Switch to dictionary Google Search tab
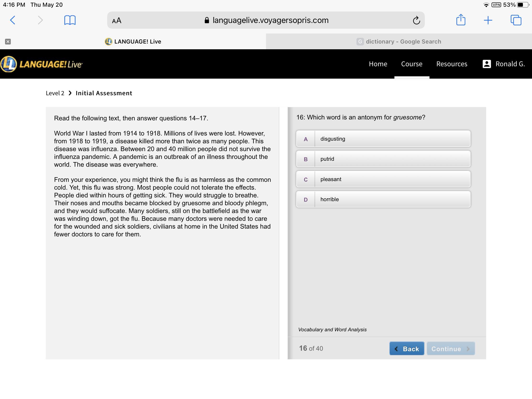Viewport: 532px width, 399px height. [399, 42]
